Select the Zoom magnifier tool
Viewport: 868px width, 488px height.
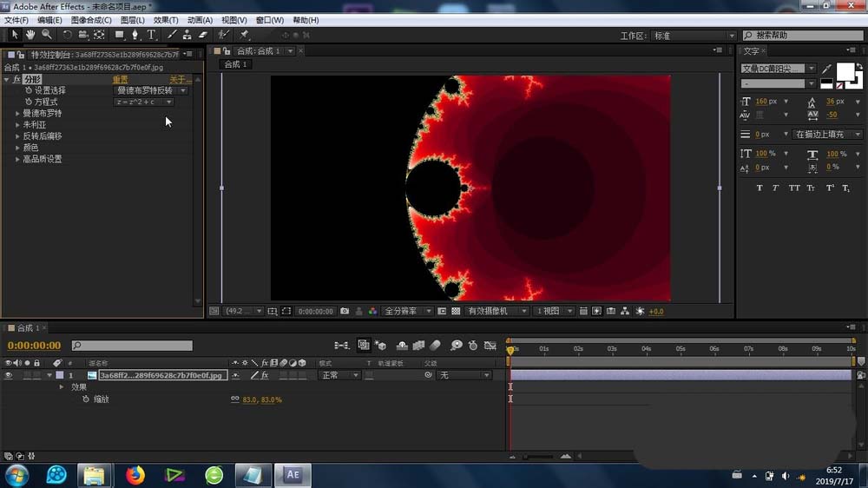[46, 35]
